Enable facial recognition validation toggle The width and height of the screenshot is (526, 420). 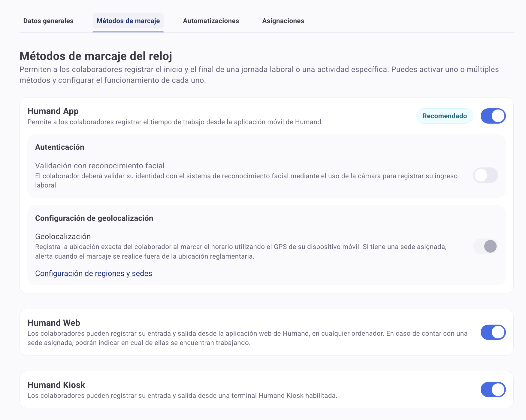click(485, 175)
